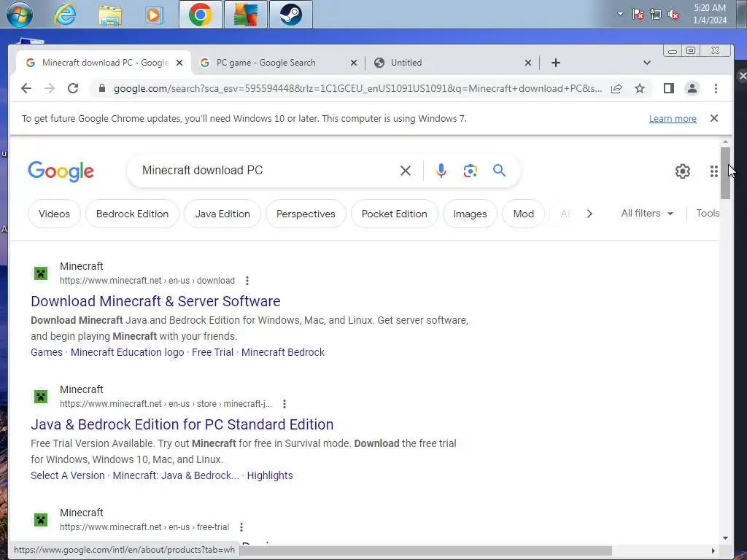The width and height of the screenshot is (747, 560).
Task: Start voice search with the microphone
Action: (441, 171)
